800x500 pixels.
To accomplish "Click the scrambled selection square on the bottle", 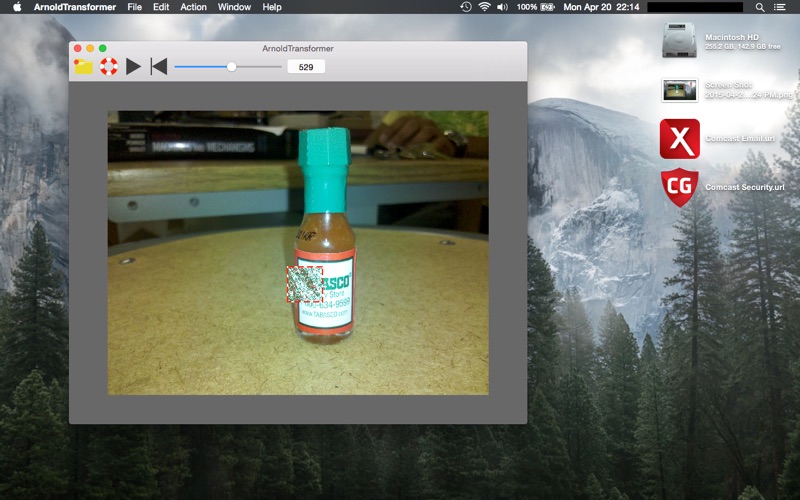I will click(x=305, y=284).
